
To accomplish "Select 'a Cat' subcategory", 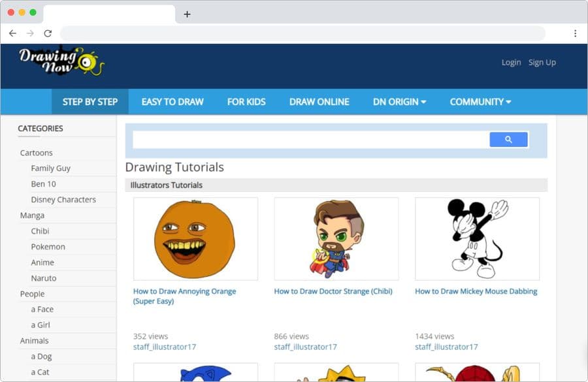I will click(40, 373).
